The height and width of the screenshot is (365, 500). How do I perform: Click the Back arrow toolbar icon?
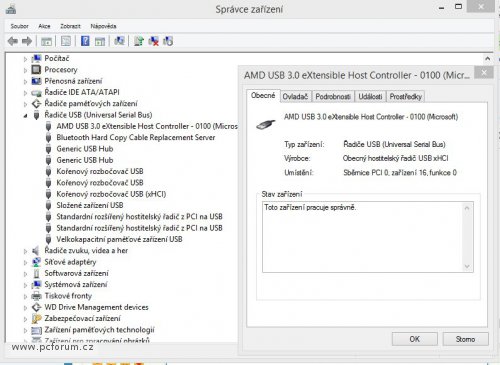click(13, 41)
